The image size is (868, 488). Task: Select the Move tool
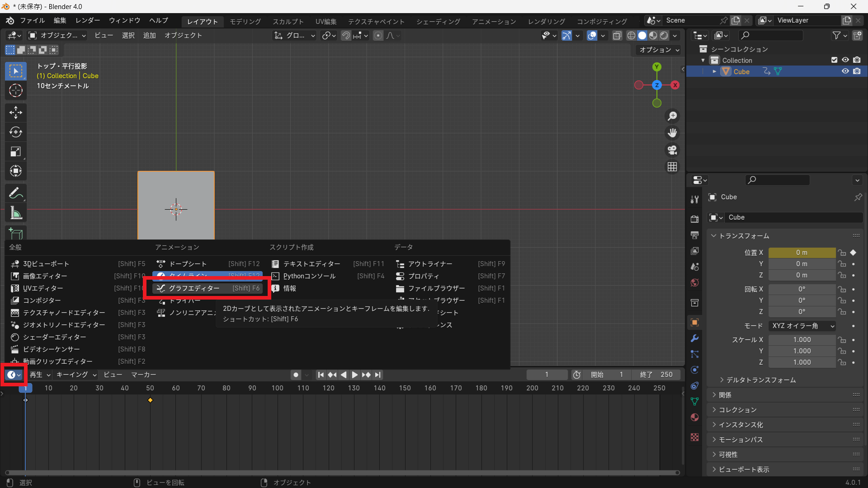[16, 112]
